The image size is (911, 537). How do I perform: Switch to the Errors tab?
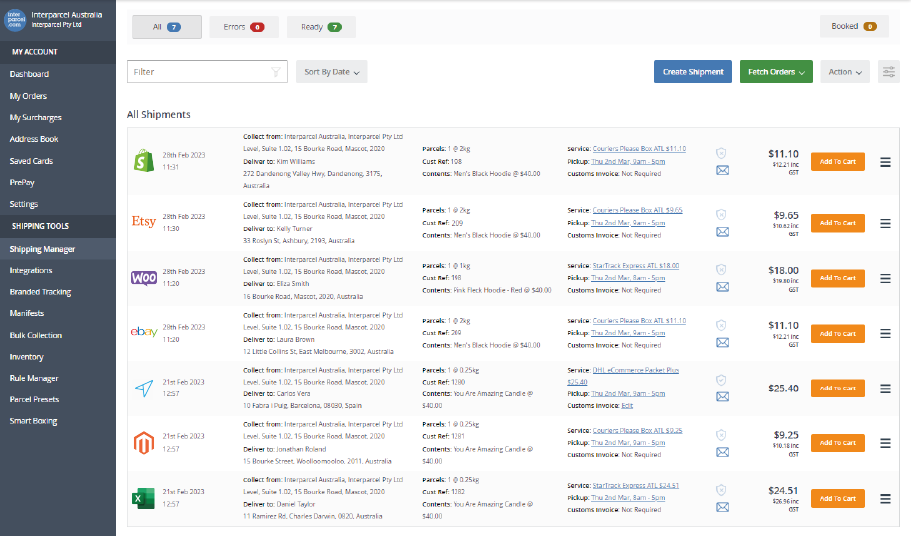coord(244,27)
